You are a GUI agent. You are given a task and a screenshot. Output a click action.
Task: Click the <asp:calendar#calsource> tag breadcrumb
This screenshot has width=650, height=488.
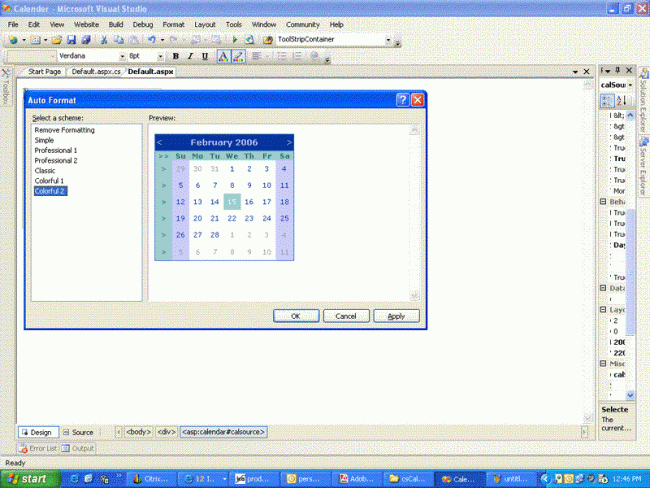223,432
